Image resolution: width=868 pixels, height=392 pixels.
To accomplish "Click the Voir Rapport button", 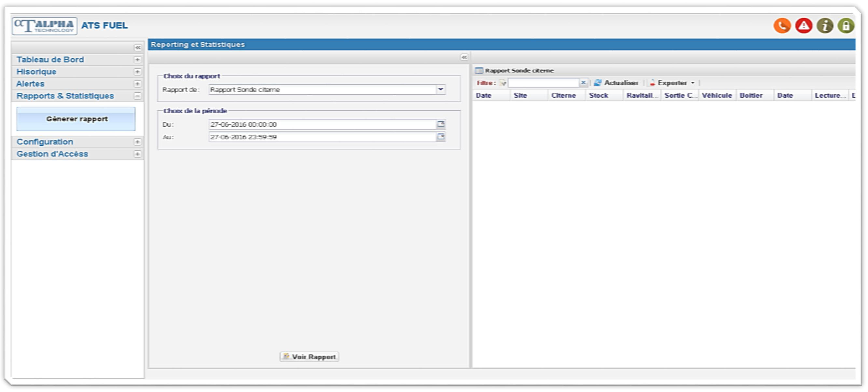I will (x=309, y=357).
